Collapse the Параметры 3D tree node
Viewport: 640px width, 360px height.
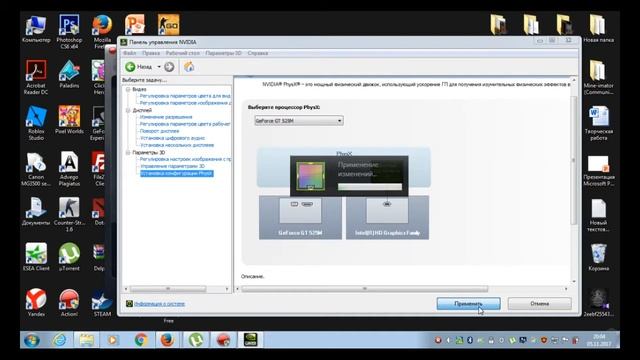point(128,152)
